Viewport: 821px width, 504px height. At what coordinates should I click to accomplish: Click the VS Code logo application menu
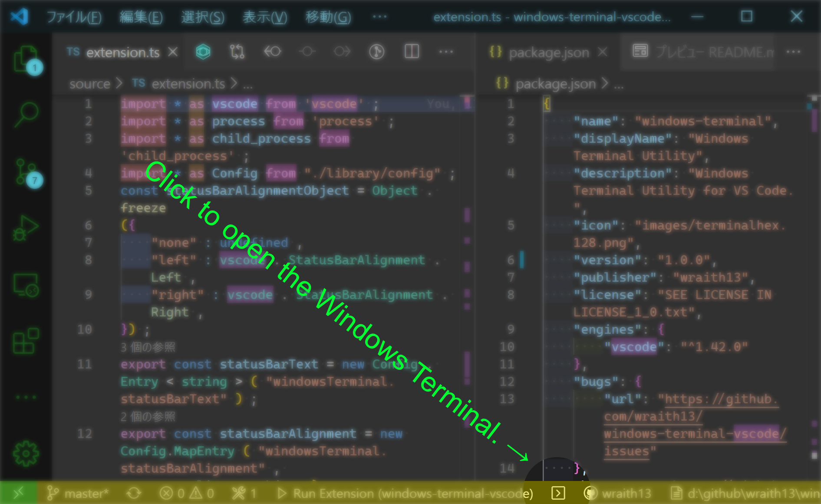(x=20, y=17)
